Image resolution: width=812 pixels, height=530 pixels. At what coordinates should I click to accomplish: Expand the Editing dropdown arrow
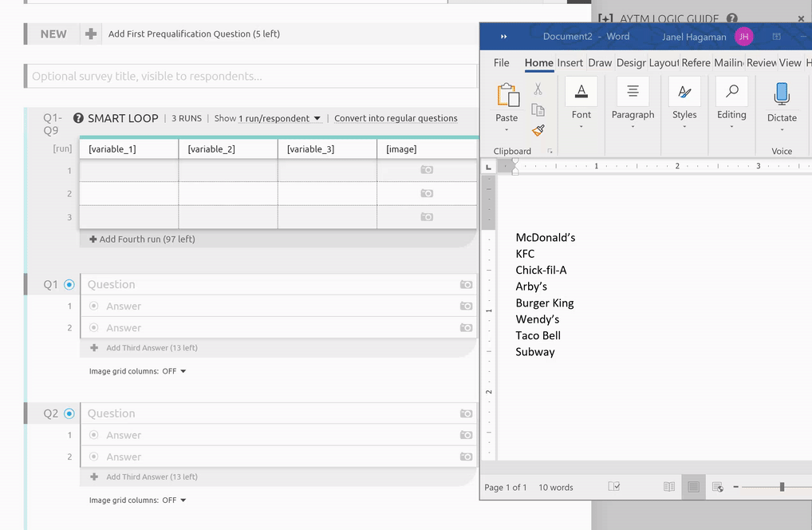click(731, 126)
